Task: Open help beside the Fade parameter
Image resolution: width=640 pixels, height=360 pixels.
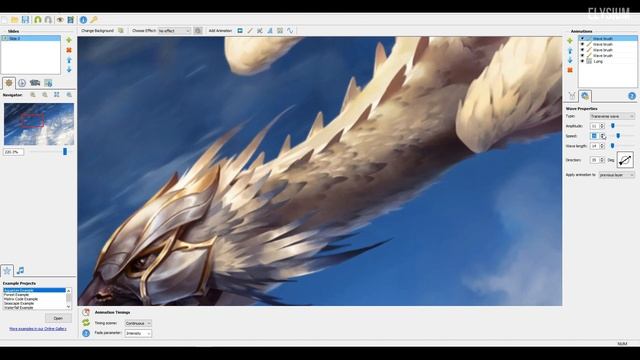Action: click(x=86, y=333)
